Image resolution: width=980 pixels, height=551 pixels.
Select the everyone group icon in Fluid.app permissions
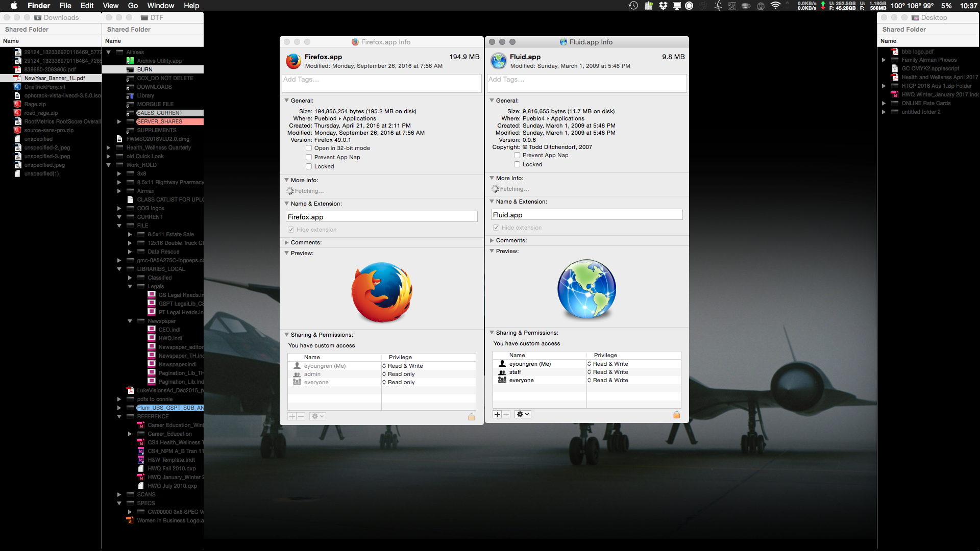(x=502, y=380)
